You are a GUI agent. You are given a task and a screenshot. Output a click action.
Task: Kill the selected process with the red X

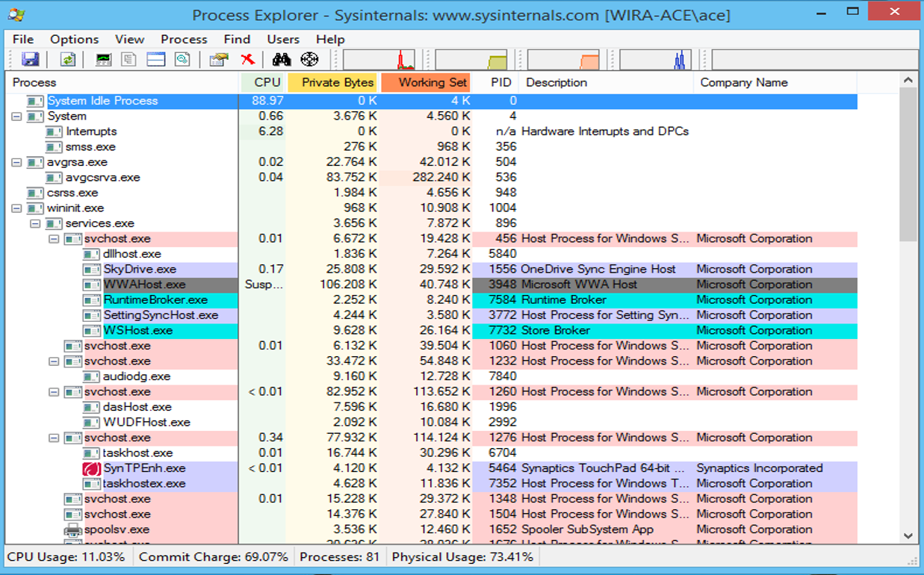(x=246, y=59)
